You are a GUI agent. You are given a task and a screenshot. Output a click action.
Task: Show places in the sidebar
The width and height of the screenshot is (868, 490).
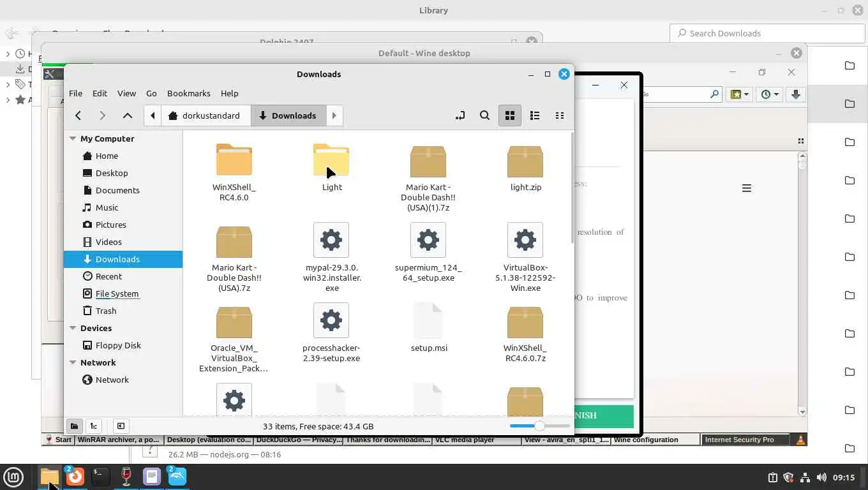coord(74,426)
